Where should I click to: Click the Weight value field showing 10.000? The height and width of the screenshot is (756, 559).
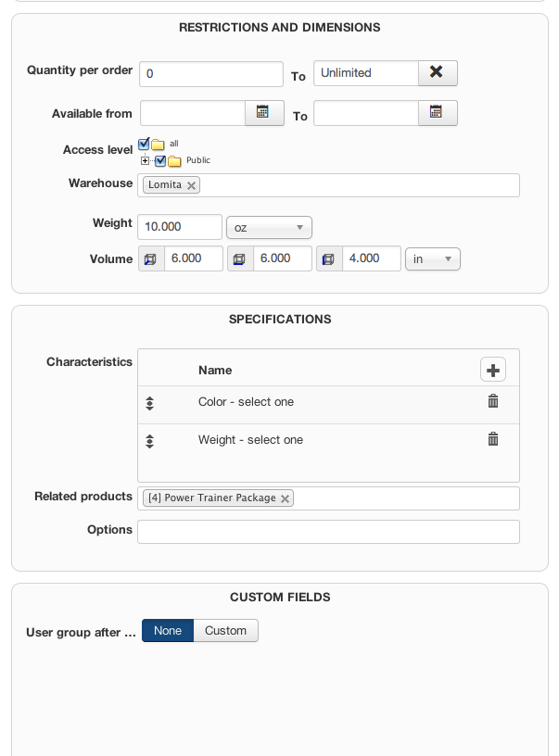pos(179,227)
